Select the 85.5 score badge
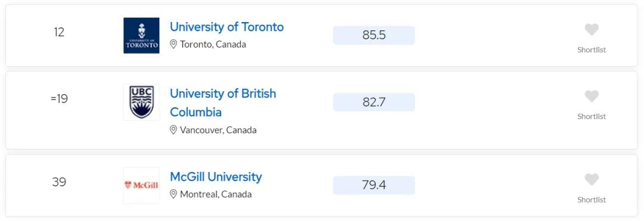 [x=374, y=35]
